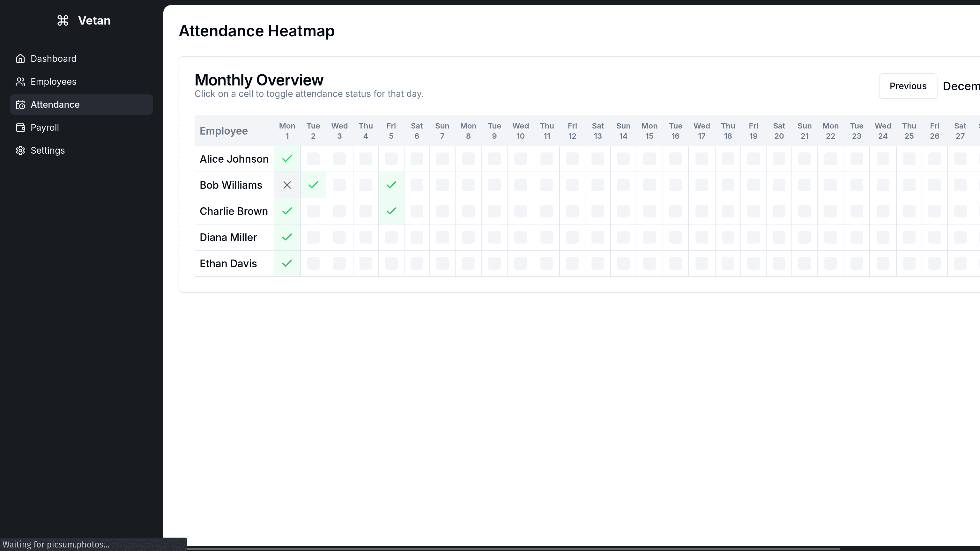The image size is (980, 551).
Task: Toggle Diana Miller's Mon 1 attendance
Action: (x=287, y=237)
